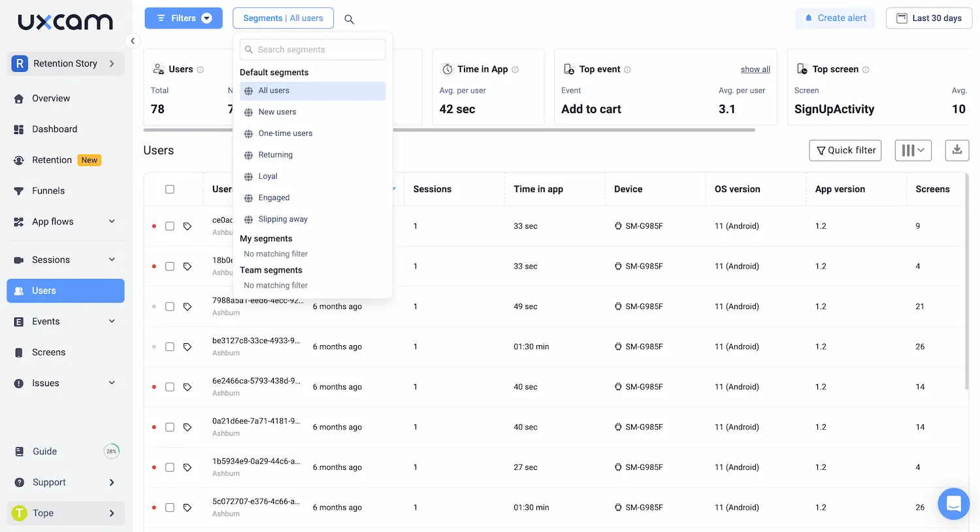Viewport: 980px width, 532px height.
Task: Click the tag icon in the be3127c8 row
Action: (x=188, y=347)
